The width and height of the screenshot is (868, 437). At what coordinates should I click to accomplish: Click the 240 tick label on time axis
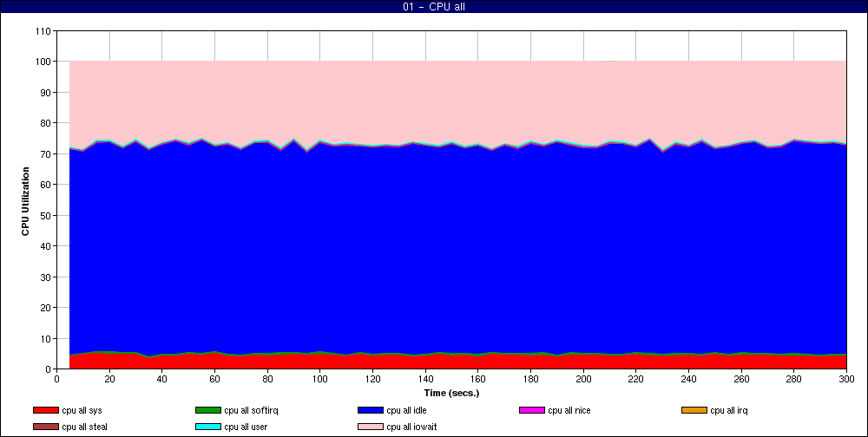click(688, 379)
